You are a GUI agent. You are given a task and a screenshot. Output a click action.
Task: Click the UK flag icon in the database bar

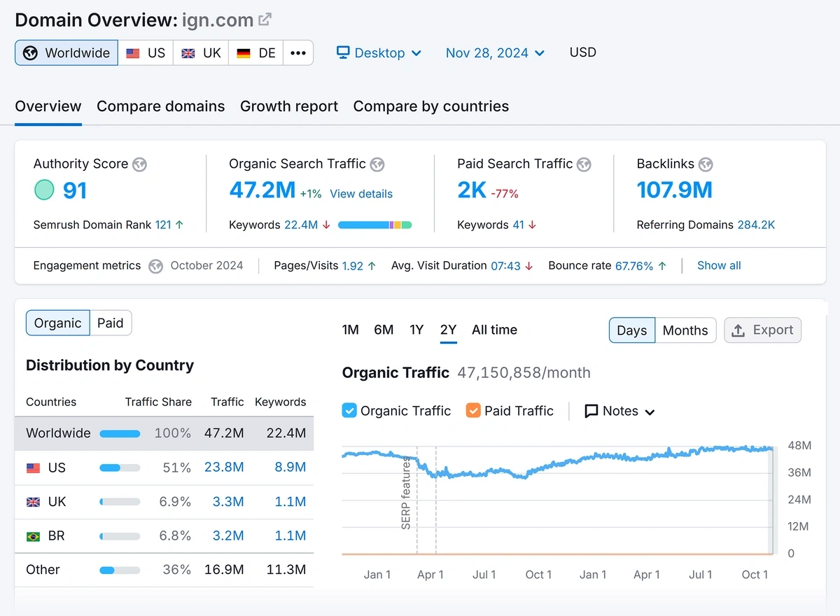point(188,53)
